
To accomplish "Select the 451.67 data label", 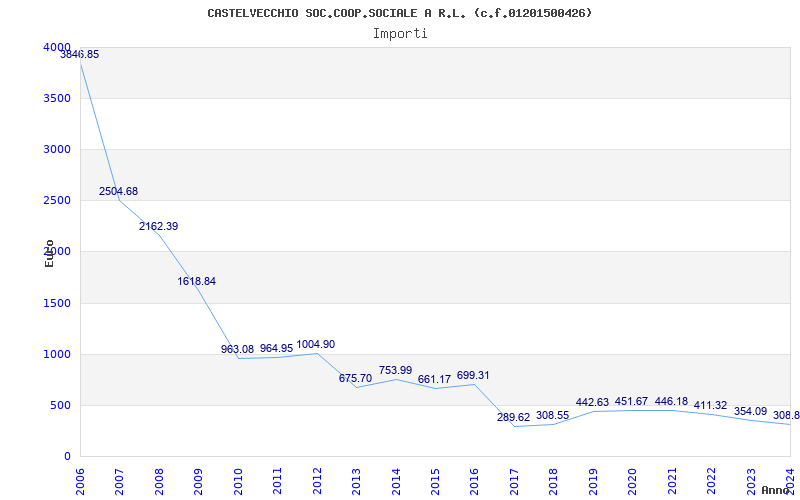I will point(631,401).
